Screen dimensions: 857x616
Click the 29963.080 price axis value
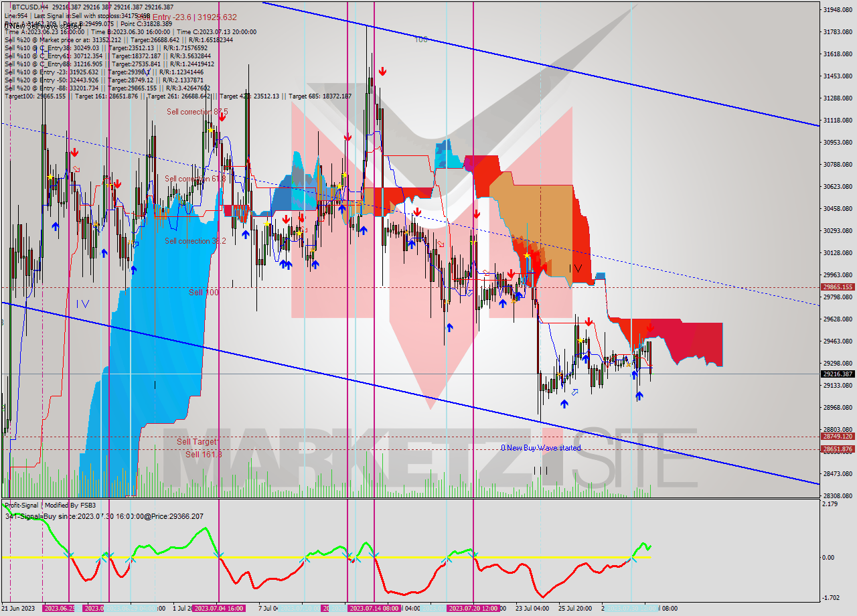[x=838, y=275]
